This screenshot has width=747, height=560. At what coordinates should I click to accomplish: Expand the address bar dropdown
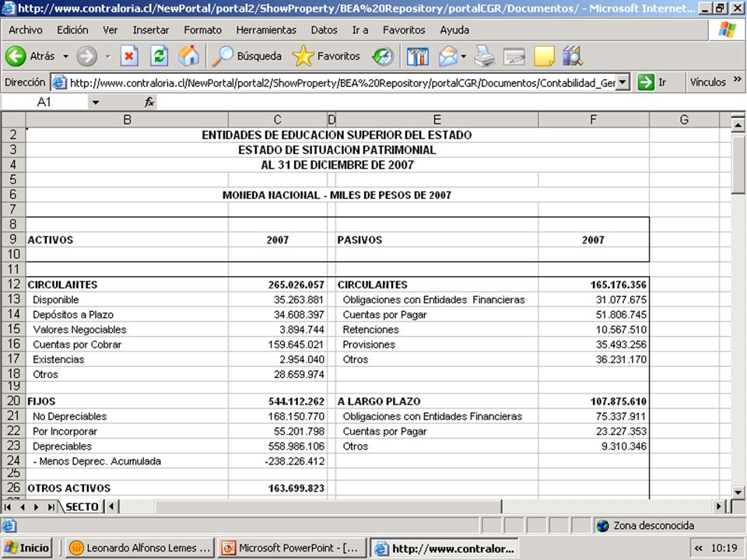point(622,82)
